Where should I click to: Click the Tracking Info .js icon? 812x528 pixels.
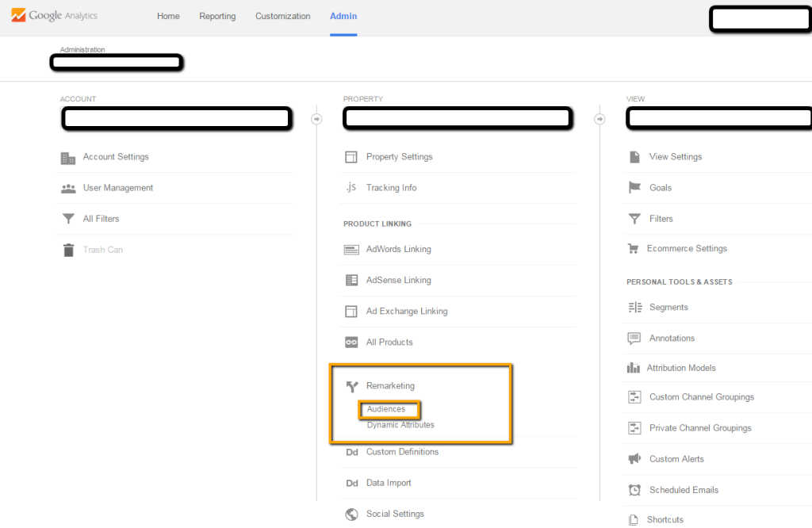point(351,188)
